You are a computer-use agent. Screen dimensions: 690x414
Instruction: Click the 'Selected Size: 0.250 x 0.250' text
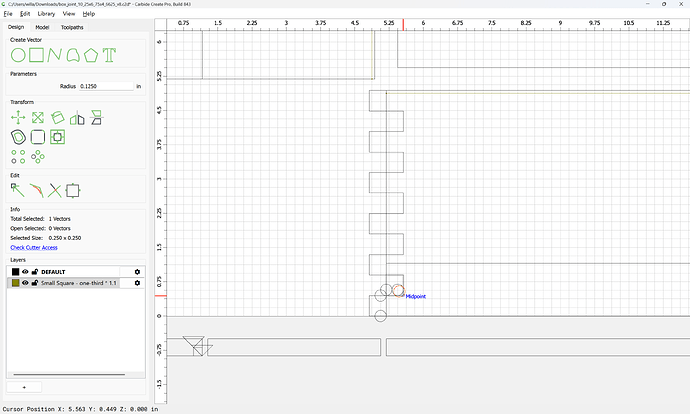tap(46, 238)
